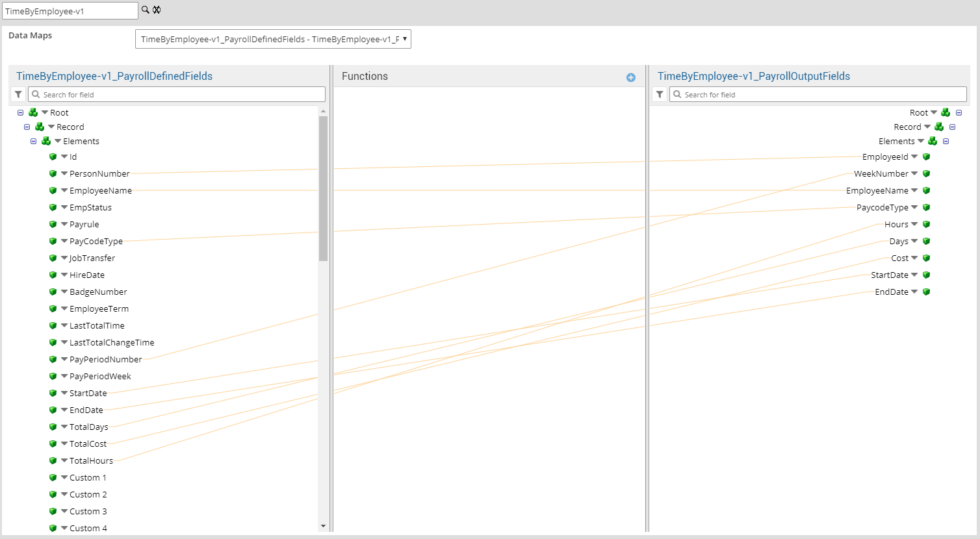The height and width of the screenshot is (539, 980).
Task: Click the TimeByEmployee-v1 search text box
Action: click(x=70, y=10)
